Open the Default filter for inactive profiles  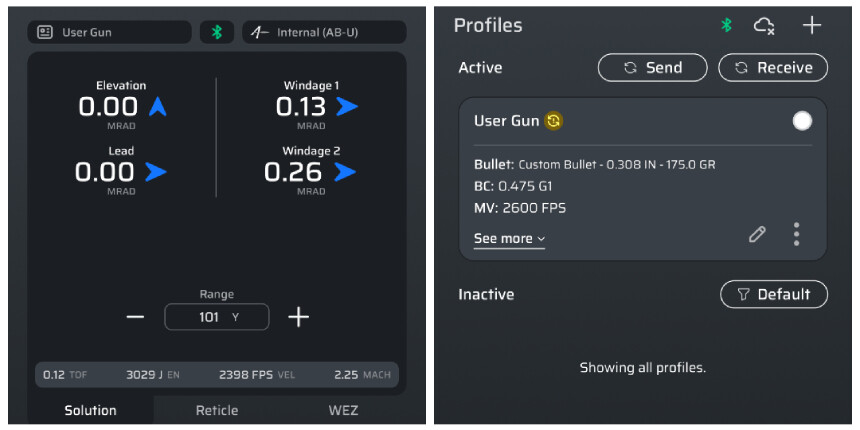tap(773, 294)
